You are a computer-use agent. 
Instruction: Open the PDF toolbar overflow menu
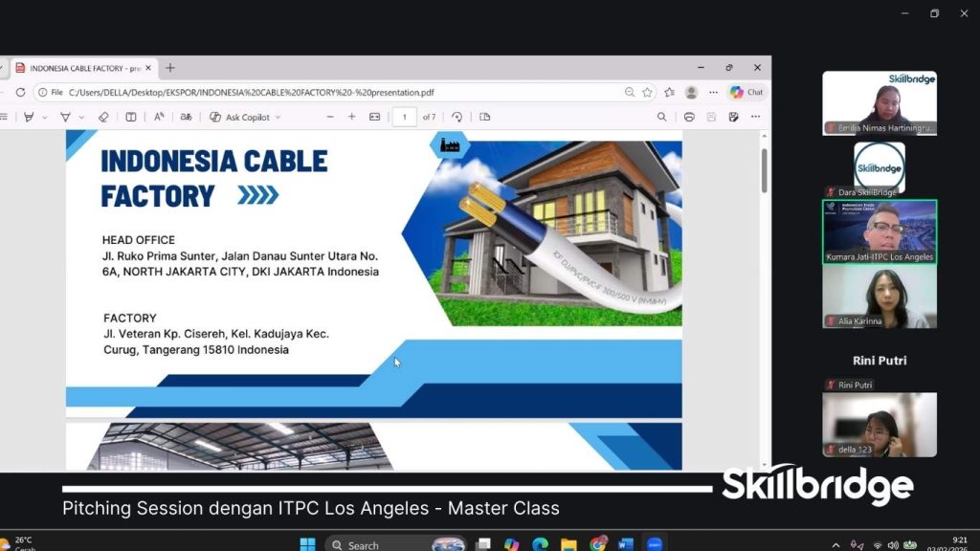[757, 117]
